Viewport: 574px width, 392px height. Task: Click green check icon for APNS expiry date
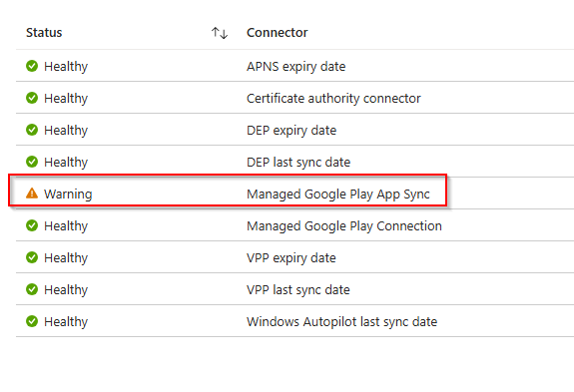32,66
